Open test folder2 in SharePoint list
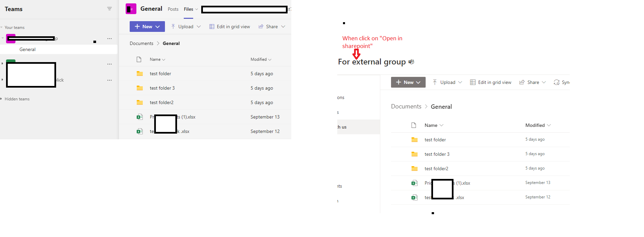This screenshot has width=644, height=237. [x=436, y=169]
